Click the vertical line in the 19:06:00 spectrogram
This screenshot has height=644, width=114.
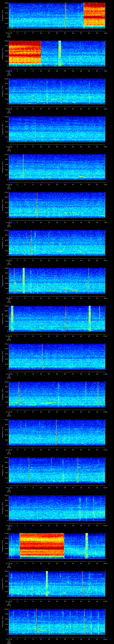[37, 204]
